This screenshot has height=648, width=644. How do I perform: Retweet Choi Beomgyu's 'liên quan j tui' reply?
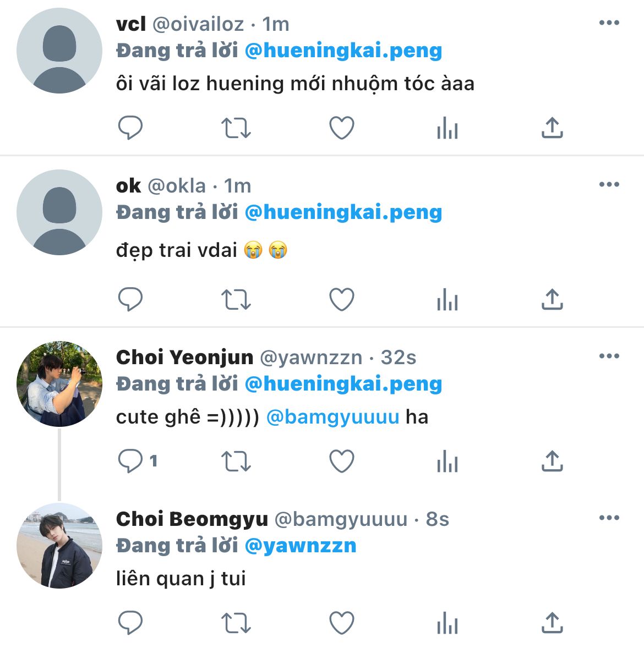(x=236, y=623)
